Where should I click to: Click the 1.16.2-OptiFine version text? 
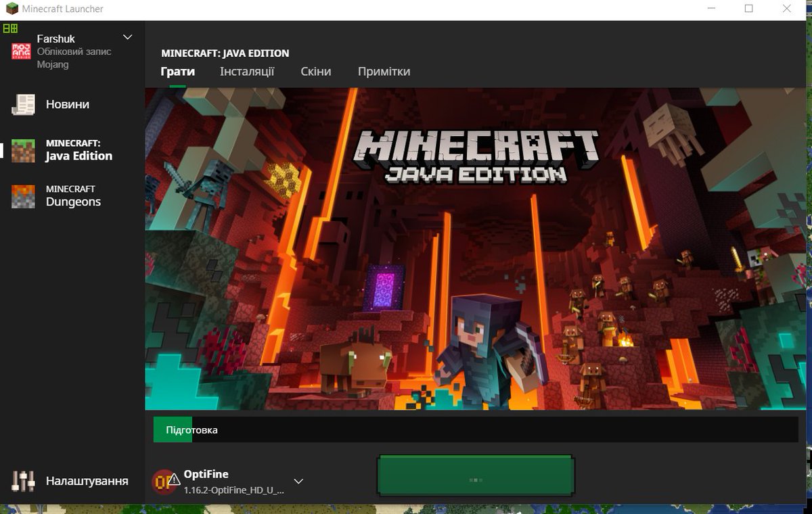(233, 490)
